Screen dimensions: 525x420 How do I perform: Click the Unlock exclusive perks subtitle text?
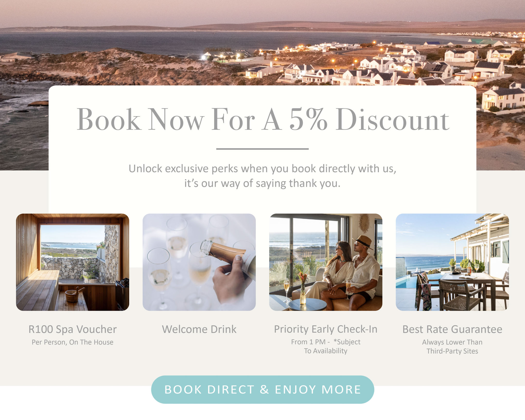262,176
